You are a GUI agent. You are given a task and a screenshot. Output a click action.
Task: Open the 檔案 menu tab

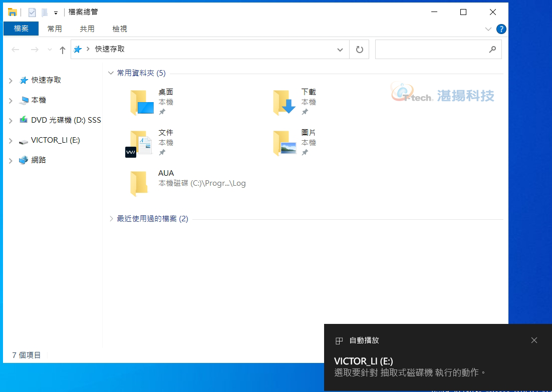pos(21,29)
